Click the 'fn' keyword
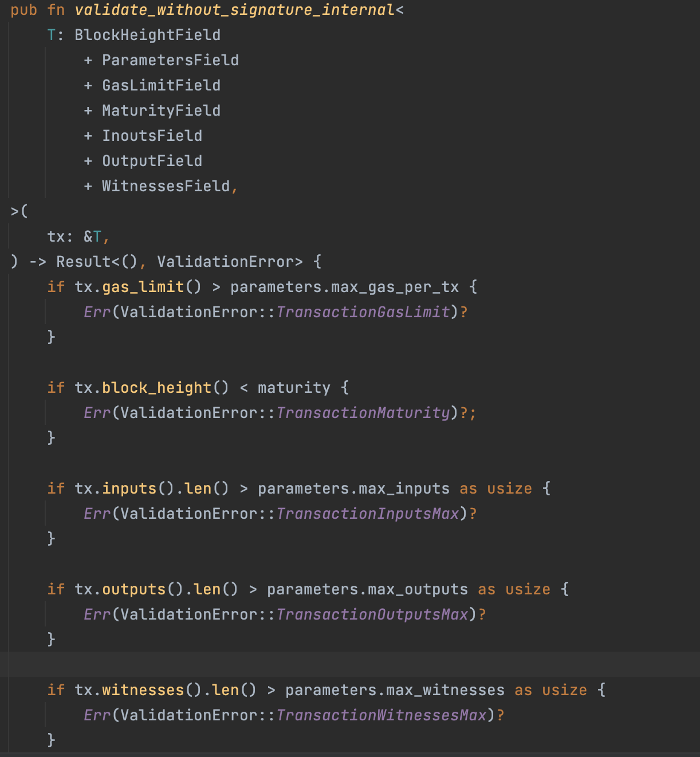 (56, 10)
